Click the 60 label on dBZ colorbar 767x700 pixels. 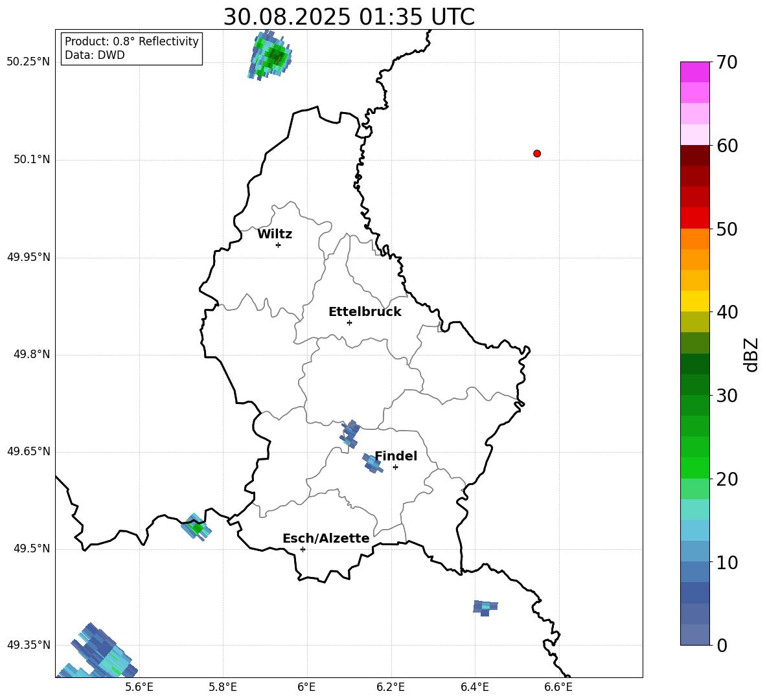click(727, 146)
